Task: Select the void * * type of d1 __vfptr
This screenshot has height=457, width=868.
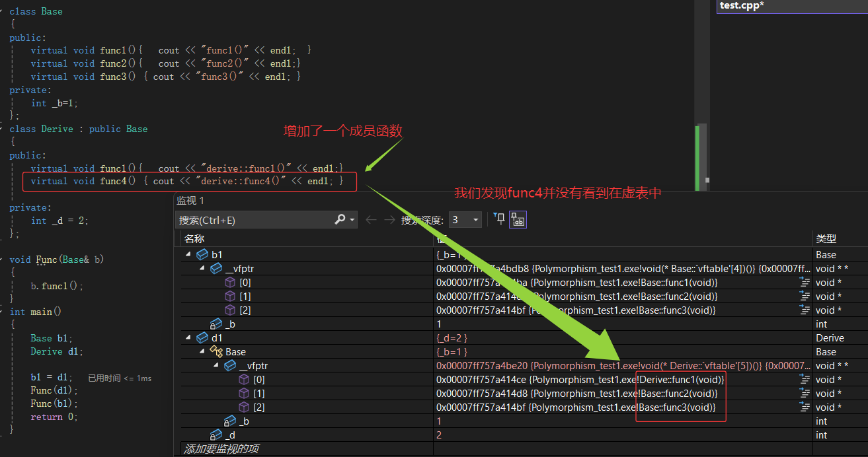Action: click(x=832, y=365)
